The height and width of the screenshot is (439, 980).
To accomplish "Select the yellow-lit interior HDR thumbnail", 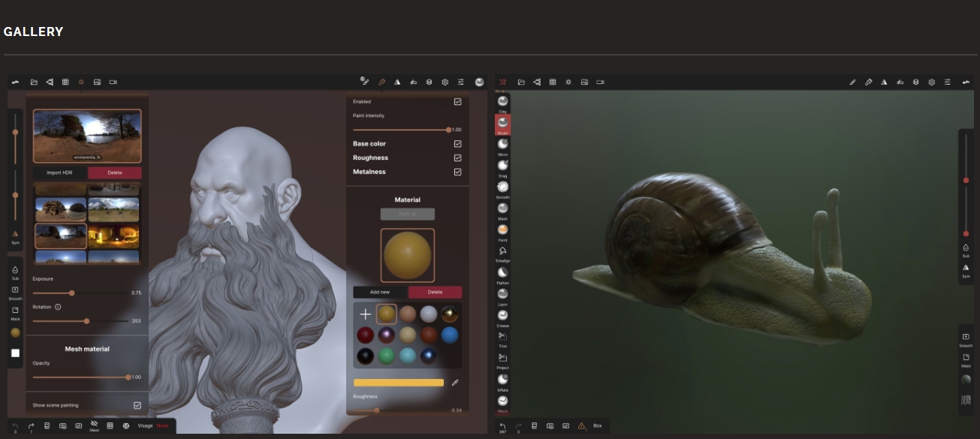I will [113, 236].
